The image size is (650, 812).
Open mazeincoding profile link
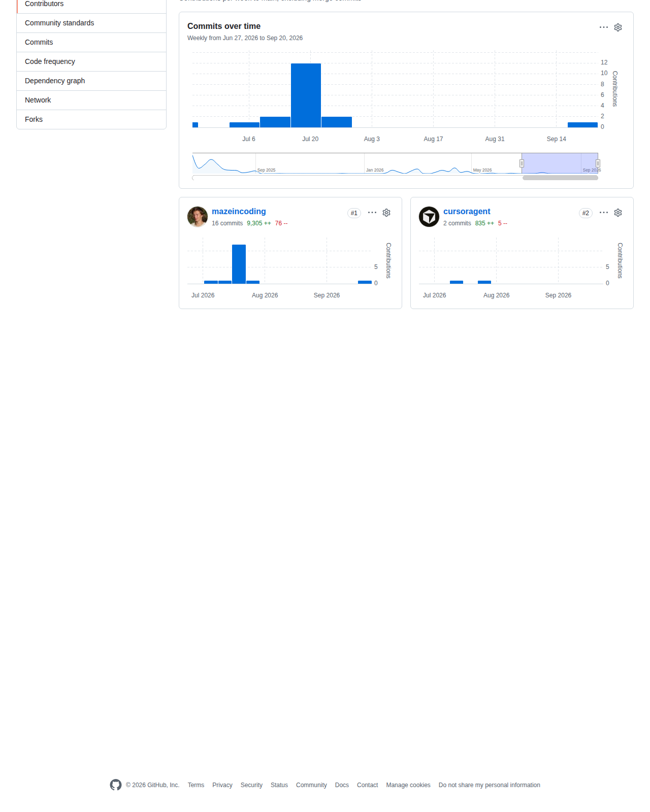pyautogui.click(x=239, y=212)
